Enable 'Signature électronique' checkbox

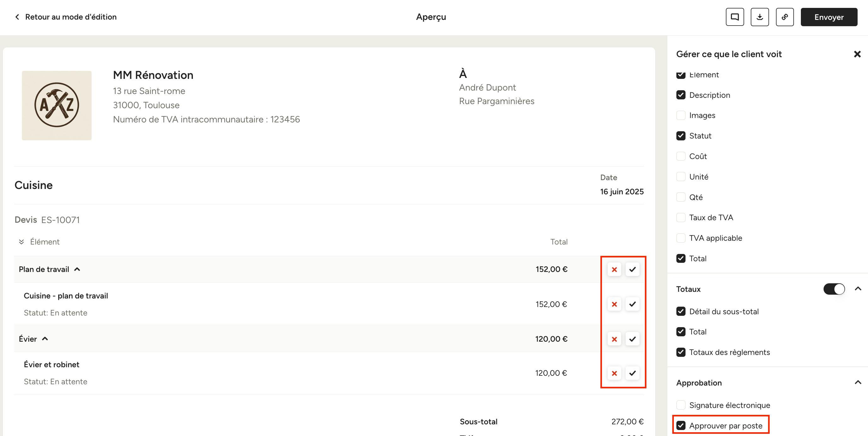(x=681, y=405)
